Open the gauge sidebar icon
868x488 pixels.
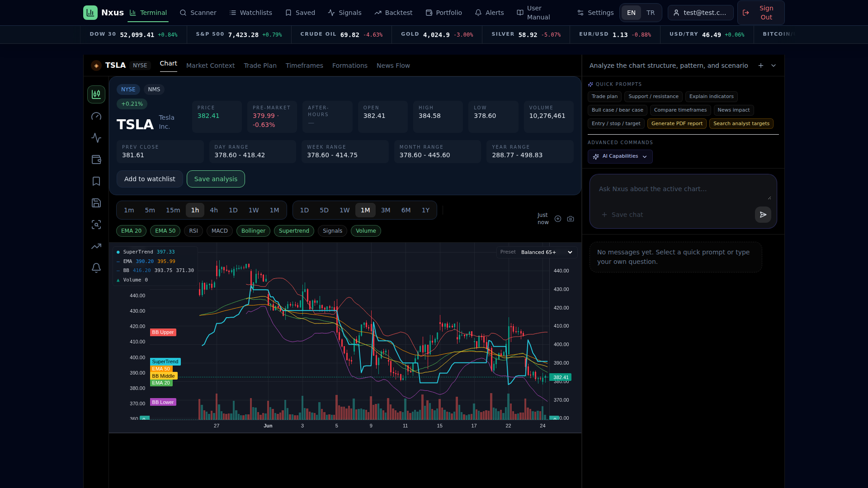pyautogui.click(x=96, y=116)
